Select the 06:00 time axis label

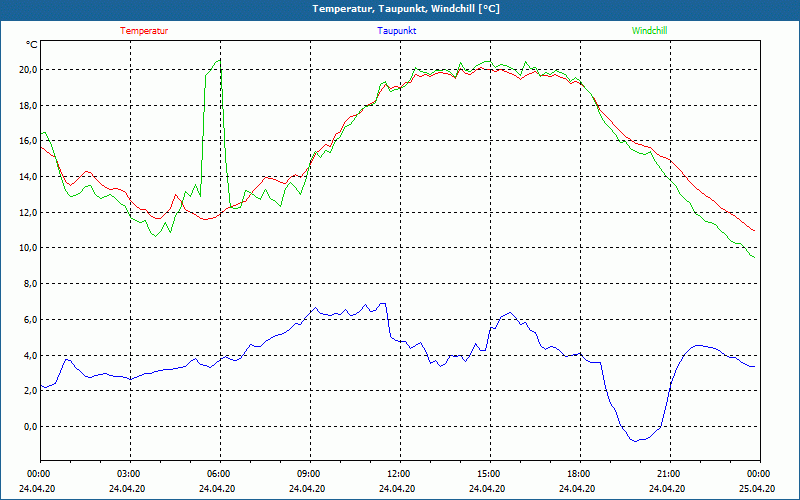(x=219, y=474)
